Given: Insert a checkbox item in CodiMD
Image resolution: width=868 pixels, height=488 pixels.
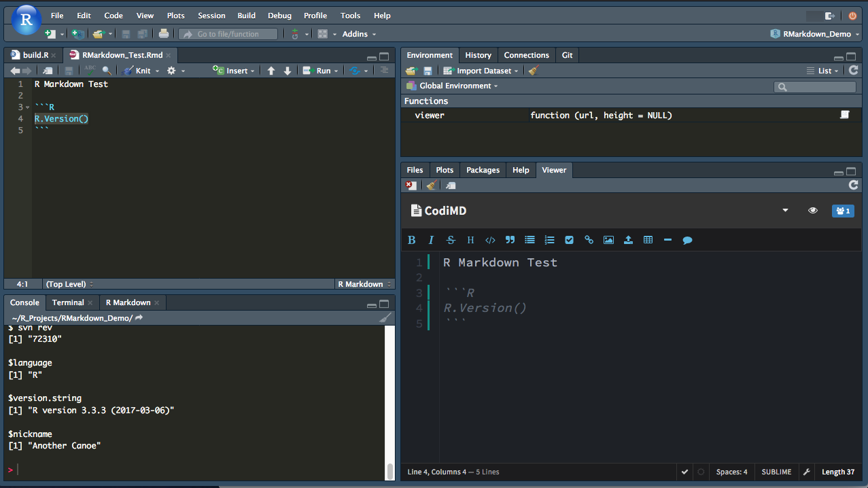Looking at the screenshot, I should click(569, 240).
